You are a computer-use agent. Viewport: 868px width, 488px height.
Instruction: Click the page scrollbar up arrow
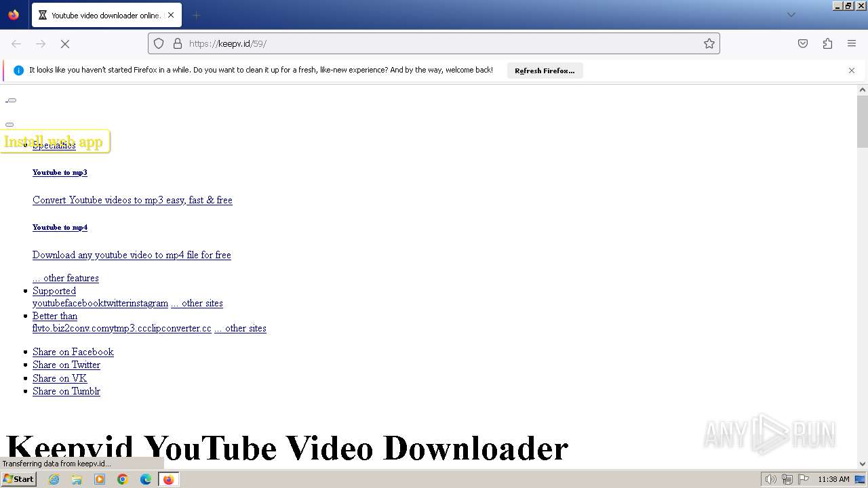[863, 89]
